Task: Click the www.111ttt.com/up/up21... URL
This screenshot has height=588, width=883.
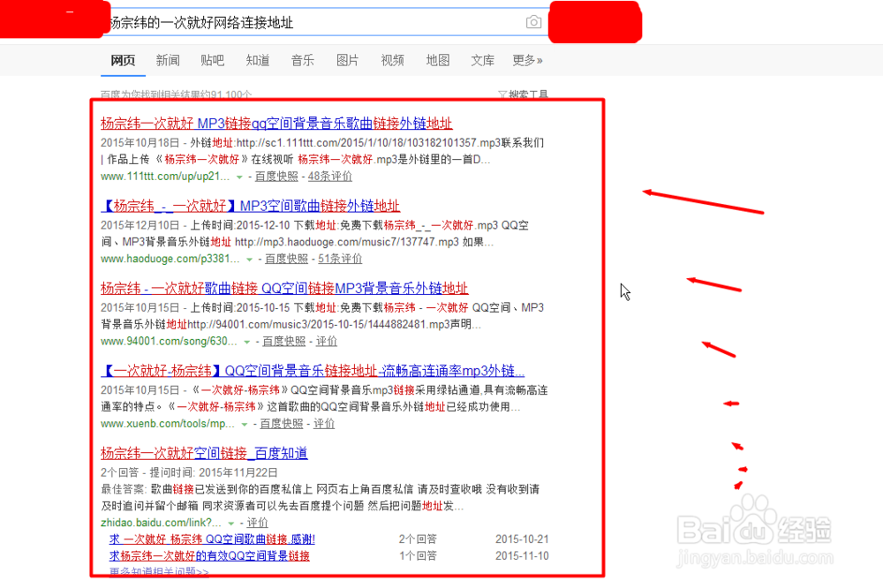Action: click(x=165, y=177)
